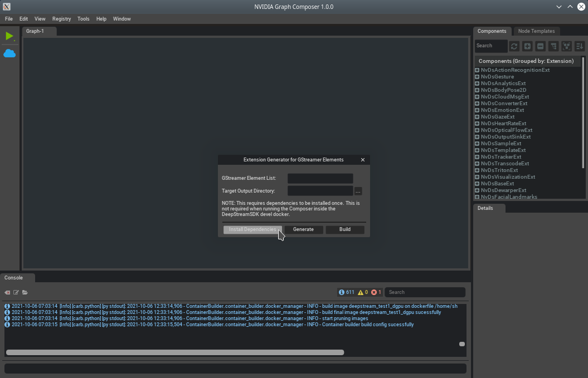Expand the NvDsTrackerExt tree node

(x=477, y=157)
